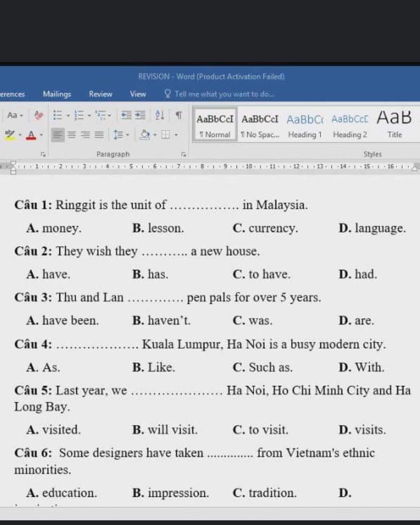The height and width of the screenshot is (525, 420).
Task: Click answer 'A. visited.' in Câu 5
Action: [53, 430]
